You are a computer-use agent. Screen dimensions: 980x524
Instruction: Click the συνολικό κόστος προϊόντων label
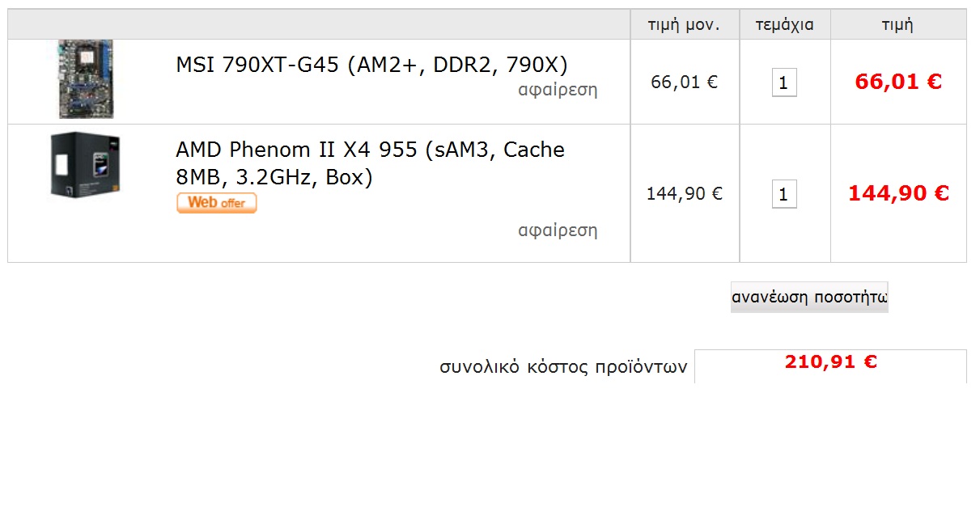(563, 366)
